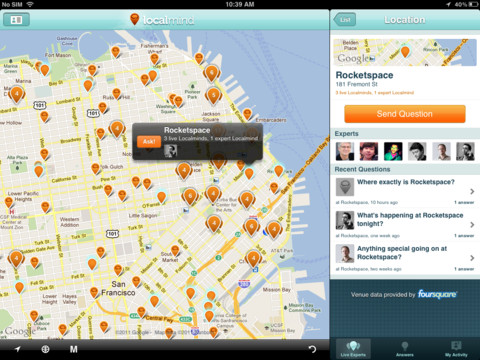
Task: Open the My Activity tab
Action: (x=456, y=349)
